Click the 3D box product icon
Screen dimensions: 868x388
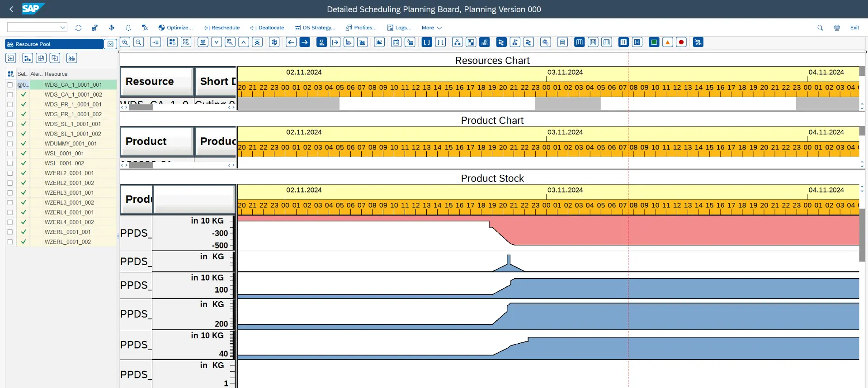(x=274, y=42)
